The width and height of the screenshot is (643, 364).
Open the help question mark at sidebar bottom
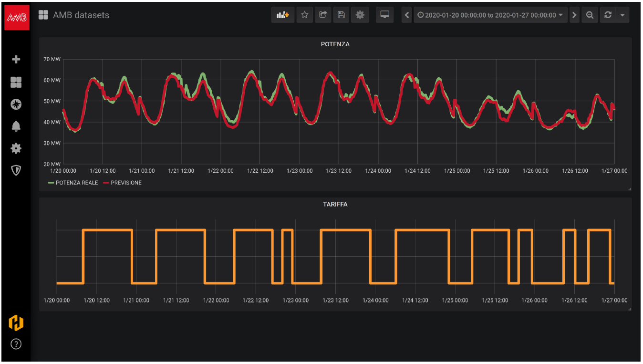coord(16,344)
